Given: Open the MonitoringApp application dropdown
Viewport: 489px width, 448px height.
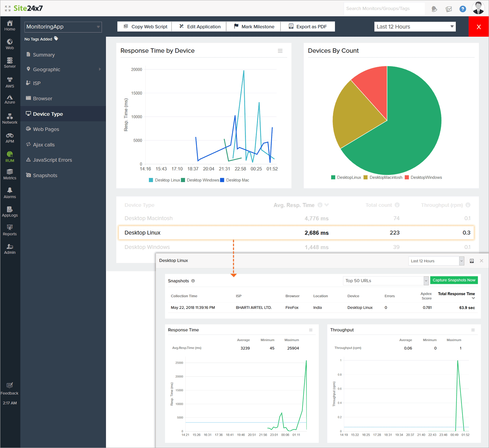Looking at the screenshot, I should (63, 27).
